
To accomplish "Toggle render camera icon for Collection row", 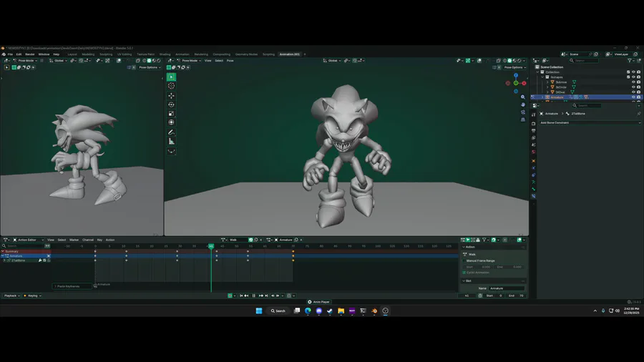I will (x=639, y=72).
